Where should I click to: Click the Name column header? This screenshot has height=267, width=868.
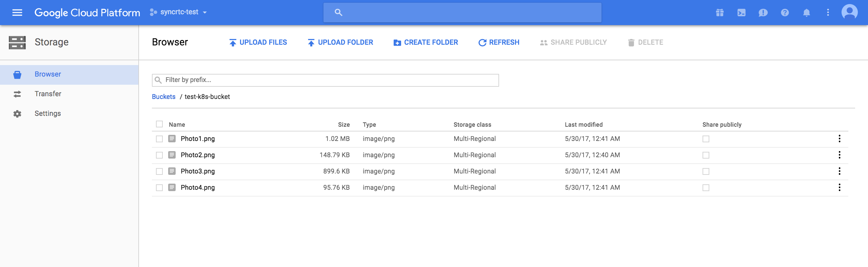coord(177,125)
